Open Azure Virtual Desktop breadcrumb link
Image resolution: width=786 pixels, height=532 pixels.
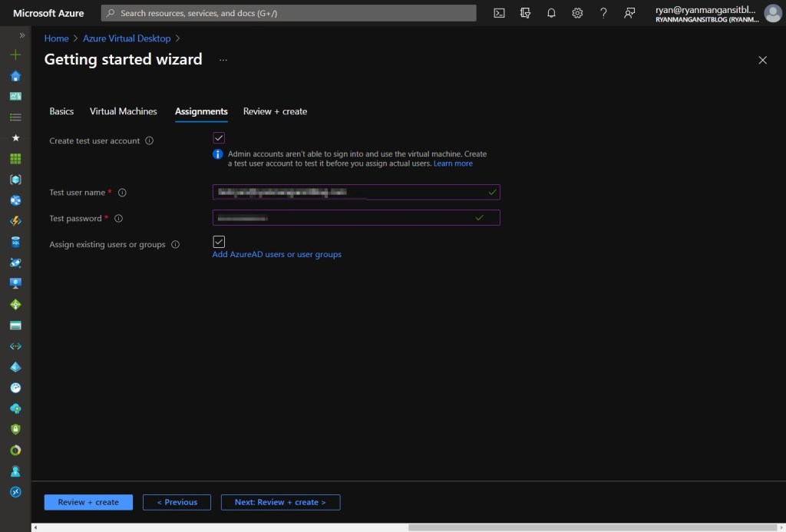(127, 38)
